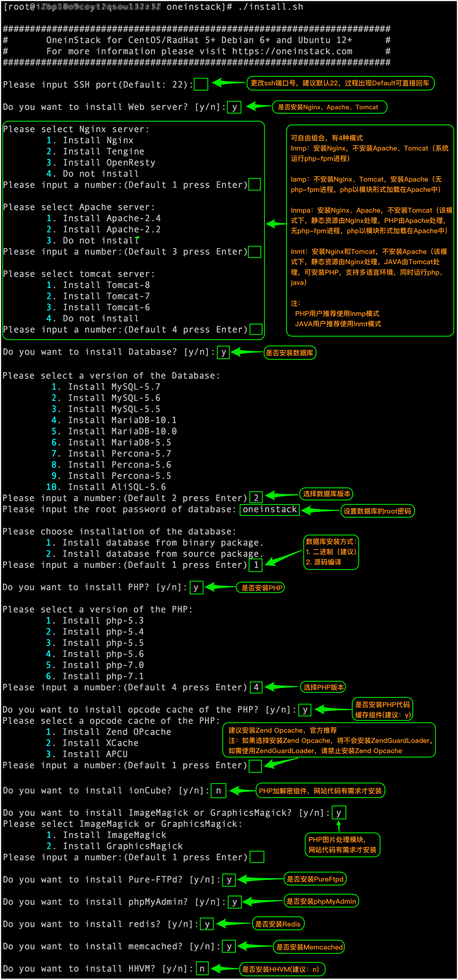
Task: Click 'Do you want to install HHVM?' line
Action: click(98, 969)
